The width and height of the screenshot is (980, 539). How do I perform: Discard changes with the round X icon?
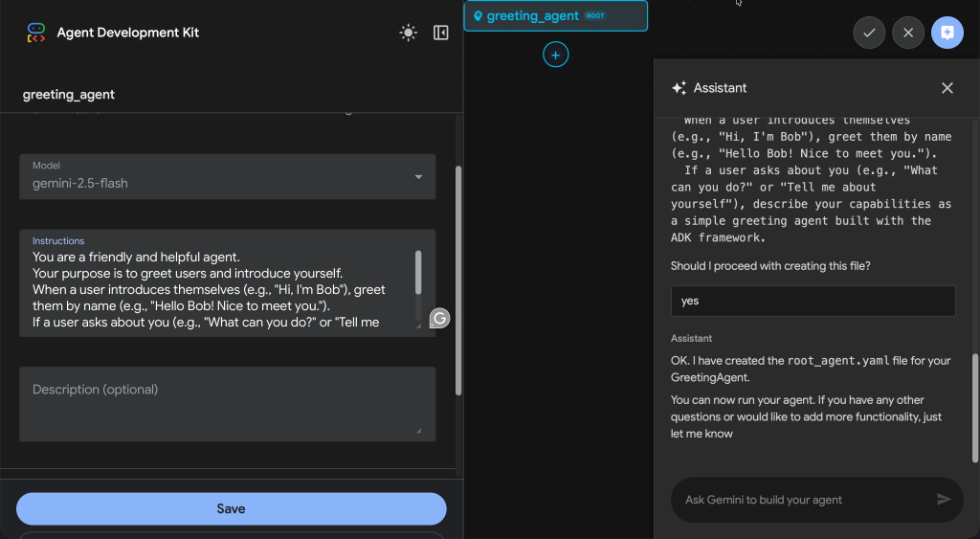click(908, 33)
